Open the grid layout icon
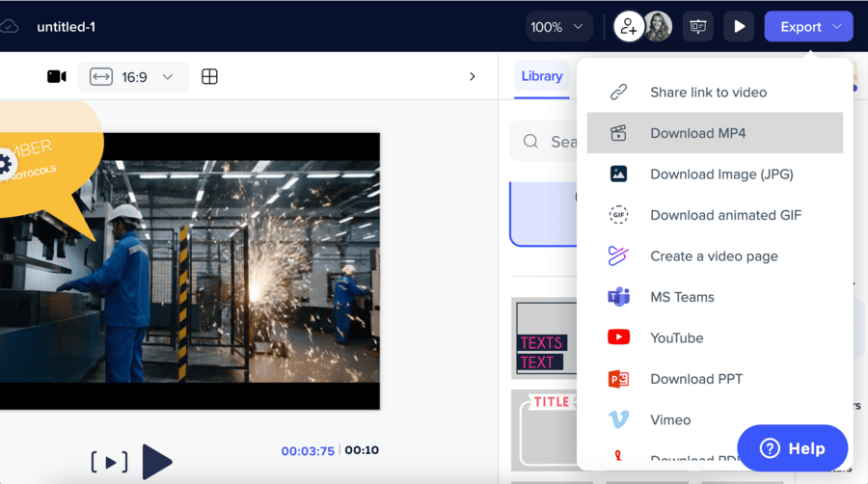The image size is (868, 484). (x=209, y=77)
